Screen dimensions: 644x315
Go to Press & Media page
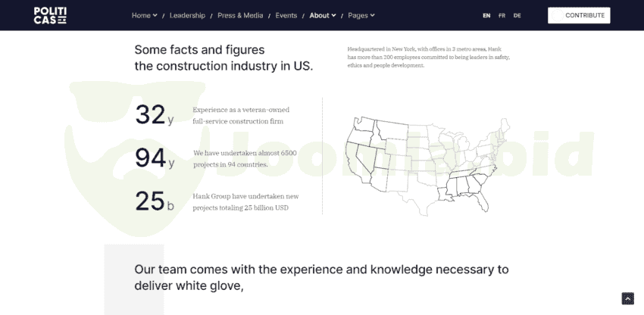240,15
